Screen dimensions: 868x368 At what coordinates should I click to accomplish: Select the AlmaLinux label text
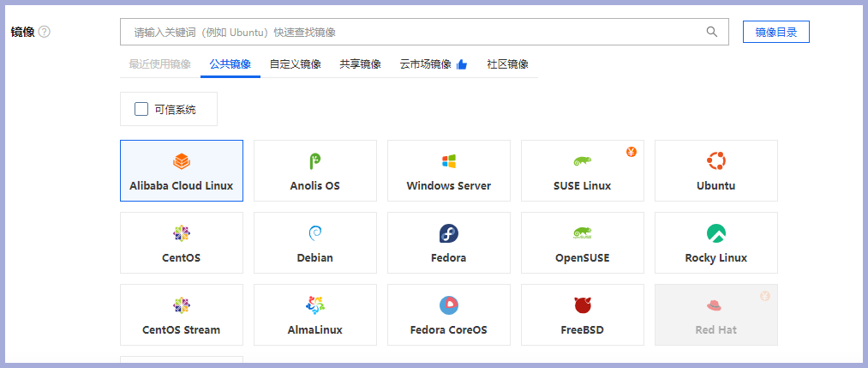coord(315,329)
